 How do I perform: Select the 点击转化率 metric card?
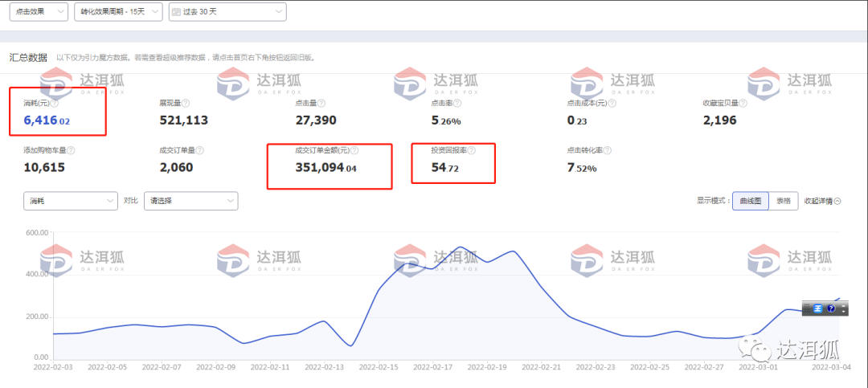coord(589,159)
